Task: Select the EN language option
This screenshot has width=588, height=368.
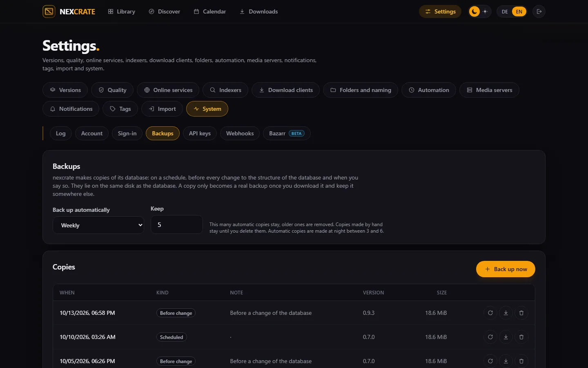Action: [x=519, y=11]
